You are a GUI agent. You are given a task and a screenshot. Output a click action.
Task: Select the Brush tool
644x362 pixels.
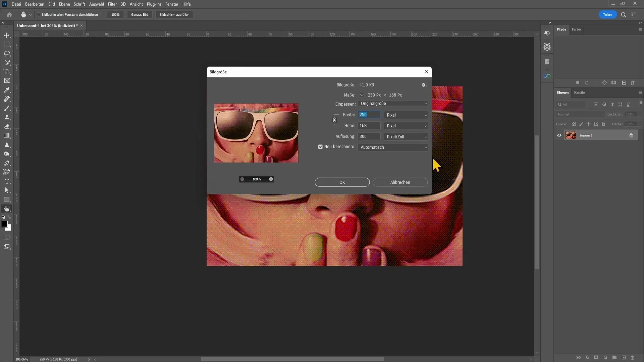tap(7, 108)
